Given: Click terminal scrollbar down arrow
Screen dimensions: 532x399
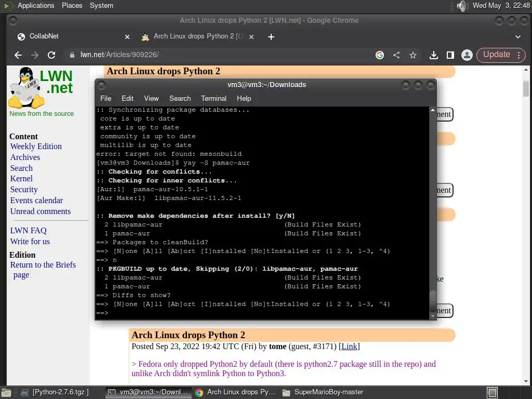Looking at the screenshot, I should 433,316.
